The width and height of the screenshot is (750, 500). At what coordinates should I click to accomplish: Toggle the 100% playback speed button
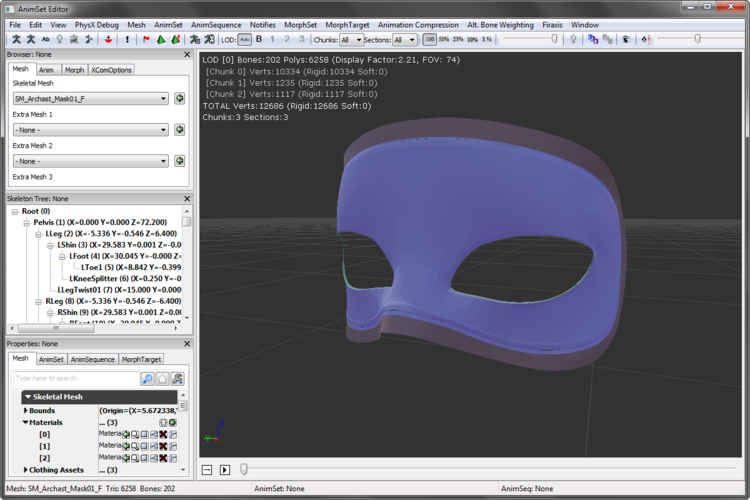[430, 39]
